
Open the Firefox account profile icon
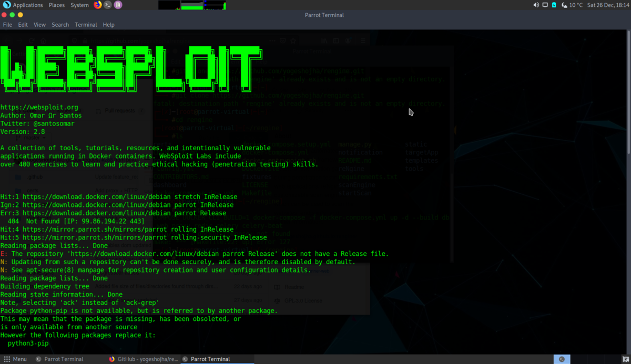[x=348, y=40]
